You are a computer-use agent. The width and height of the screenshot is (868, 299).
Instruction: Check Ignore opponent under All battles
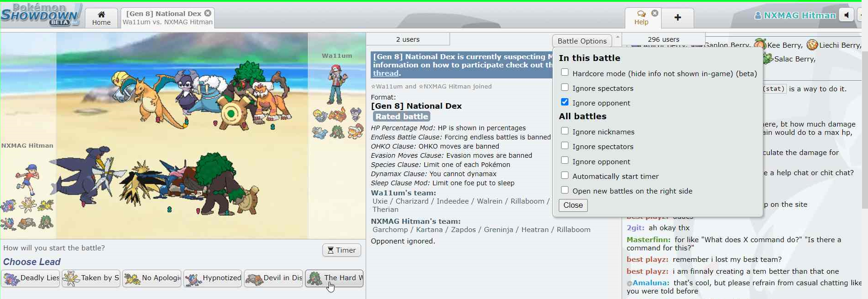click(x=565, y=161)
